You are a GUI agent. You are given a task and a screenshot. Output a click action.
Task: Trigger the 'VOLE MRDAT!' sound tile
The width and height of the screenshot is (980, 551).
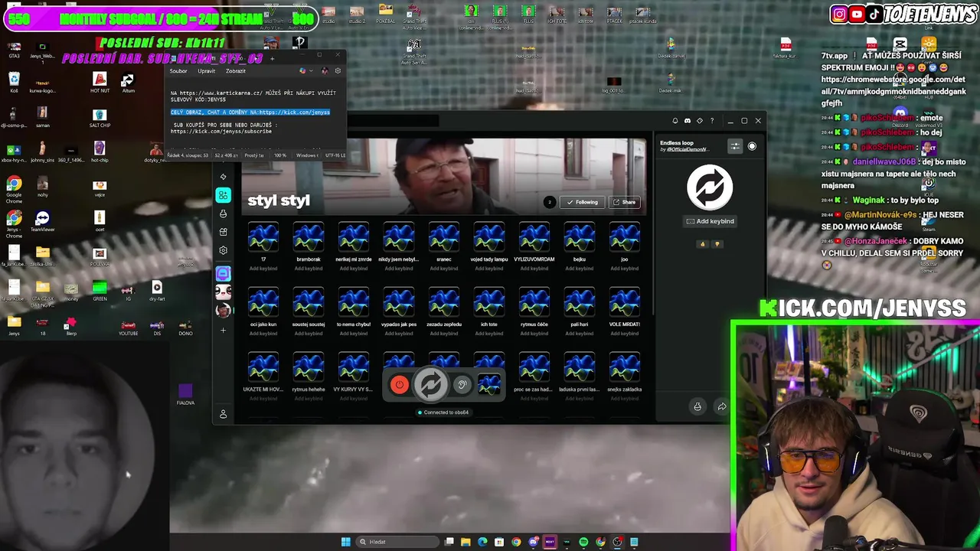point(625,302)
